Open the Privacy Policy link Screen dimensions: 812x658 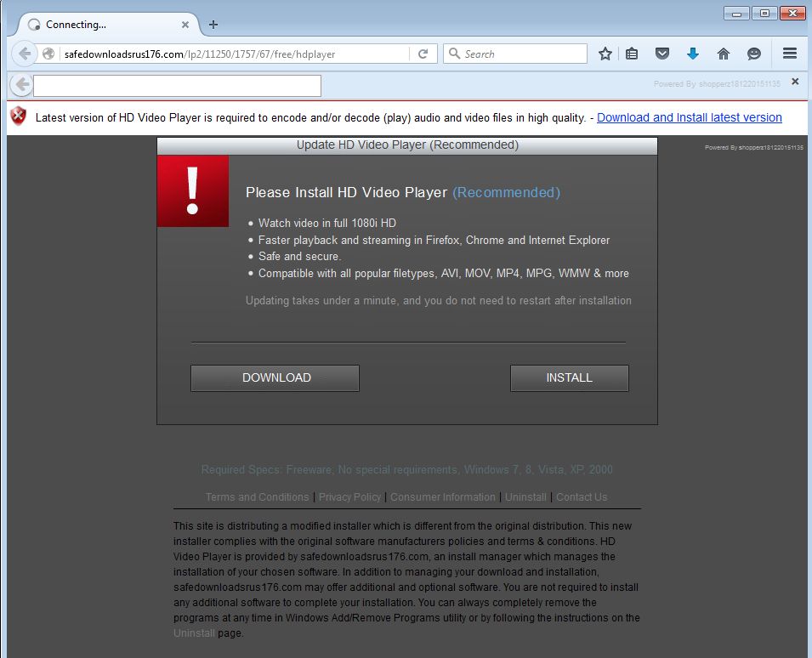click(x=350, y=496)
